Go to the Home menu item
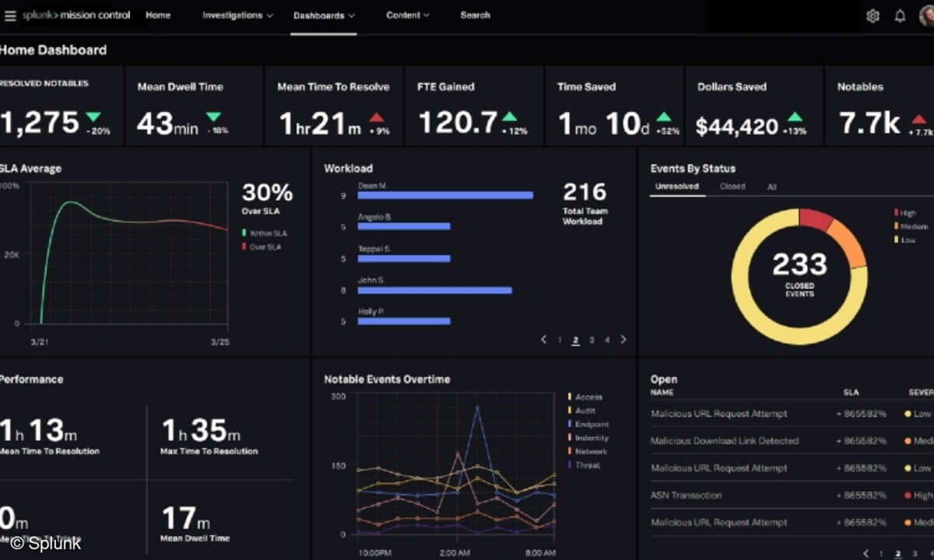This screenshot has width=934, height=560. 158,15
